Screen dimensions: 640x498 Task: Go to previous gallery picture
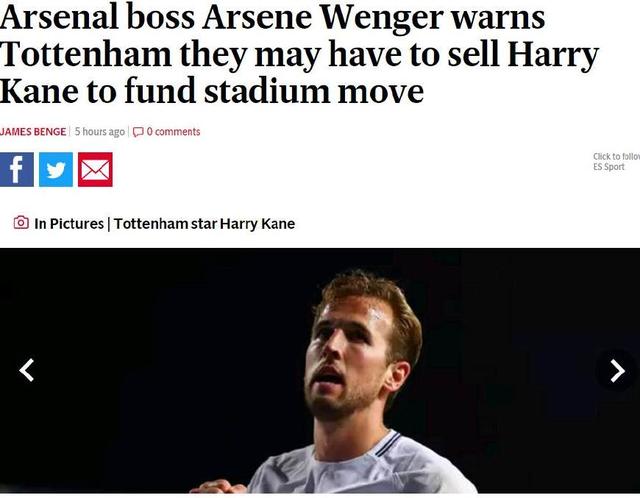(x=27, y=370)
